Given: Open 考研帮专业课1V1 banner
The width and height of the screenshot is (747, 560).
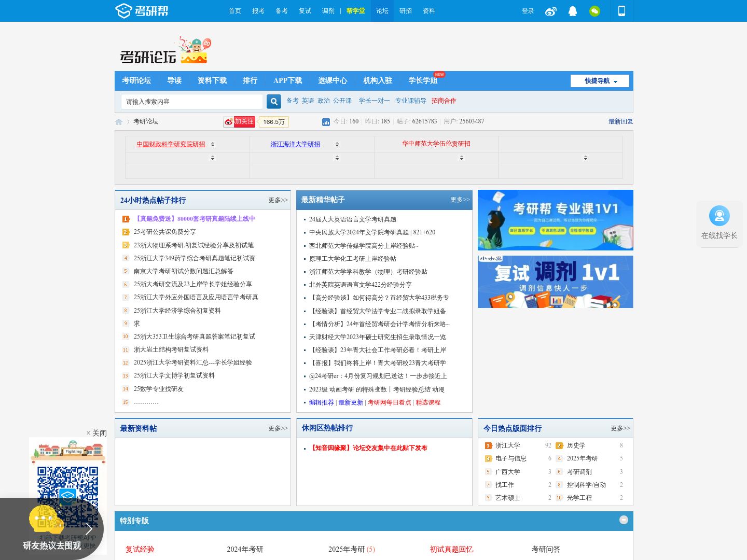Looking at the screenshot, I should coord(556,220).
